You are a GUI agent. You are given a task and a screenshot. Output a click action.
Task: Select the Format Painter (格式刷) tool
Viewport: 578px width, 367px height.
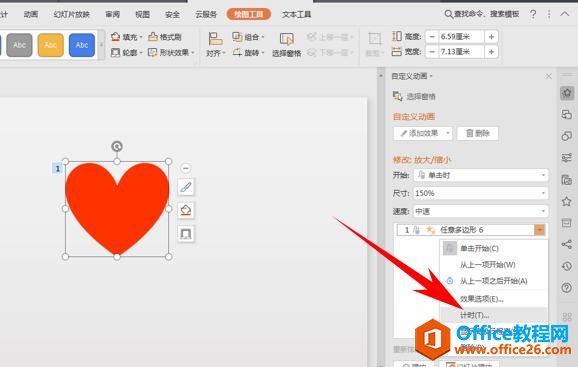tap(165, 37)
